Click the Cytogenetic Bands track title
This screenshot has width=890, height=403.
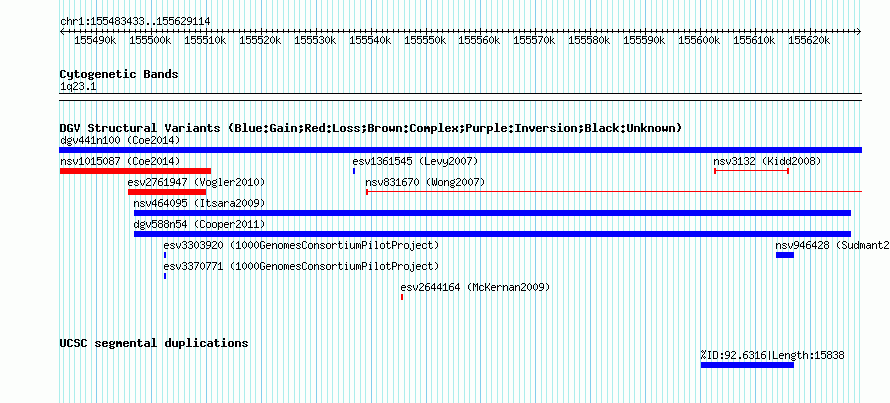pyautogui.click(x=119, y=74)
